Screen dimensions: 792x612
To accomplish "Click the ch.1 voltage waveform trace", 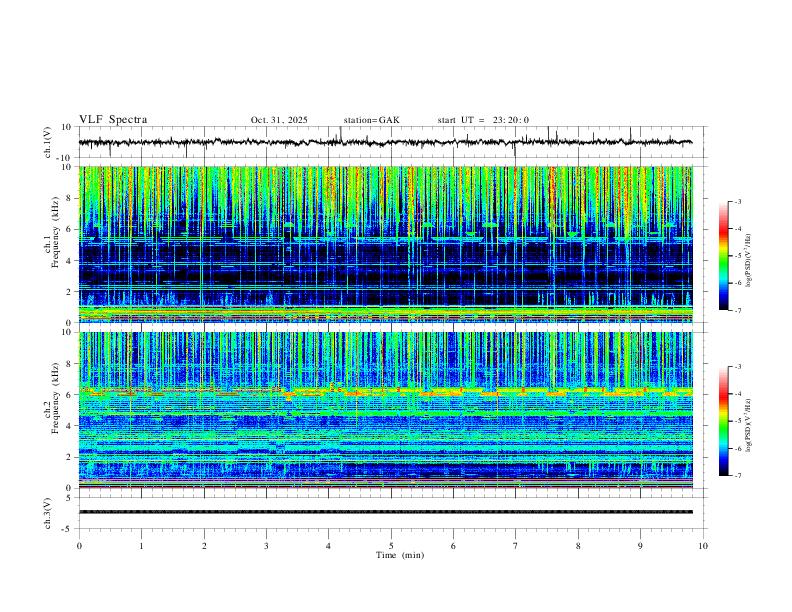I will pos(385,142).
